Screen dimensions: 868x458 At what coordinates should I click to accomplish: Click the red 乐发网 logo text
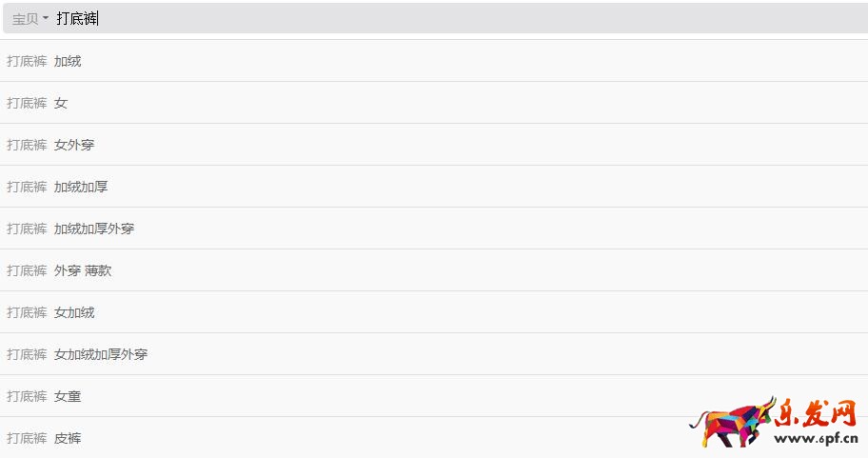pyautogui.click(x=816, y=413)
